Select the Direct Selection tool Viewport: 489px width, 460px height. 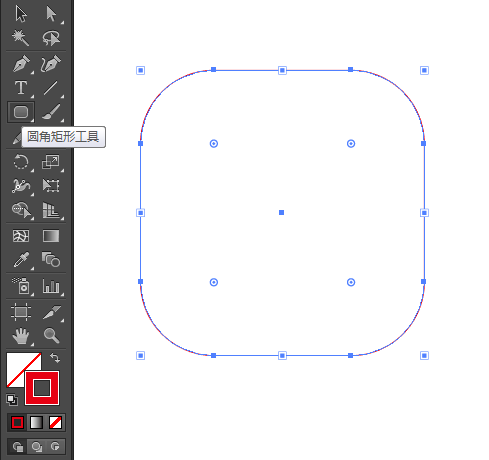(51, 14)
